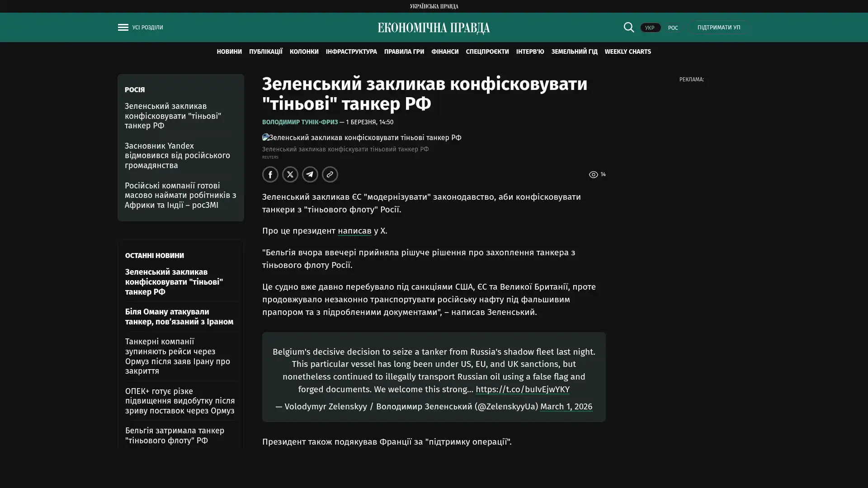Copy article link with chain icon

pos(330,174)
